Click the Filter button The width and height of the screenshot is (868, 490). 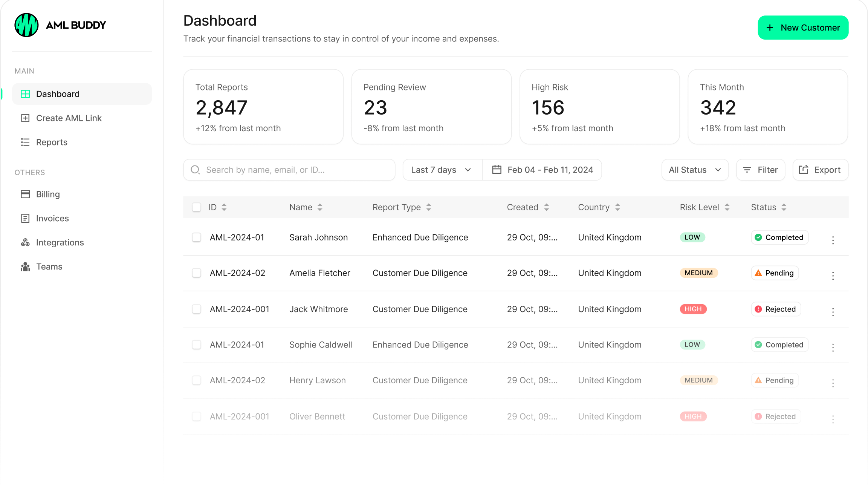click(760, 170)
